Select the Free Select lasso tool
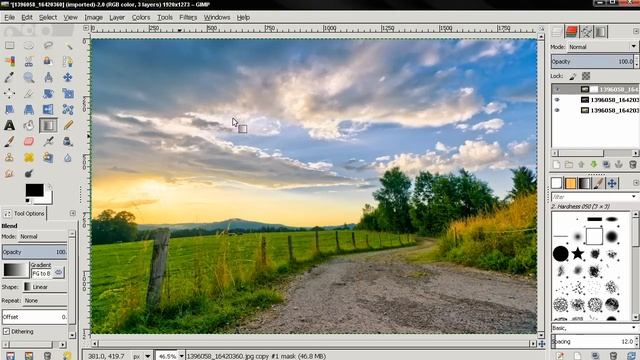 48,45
